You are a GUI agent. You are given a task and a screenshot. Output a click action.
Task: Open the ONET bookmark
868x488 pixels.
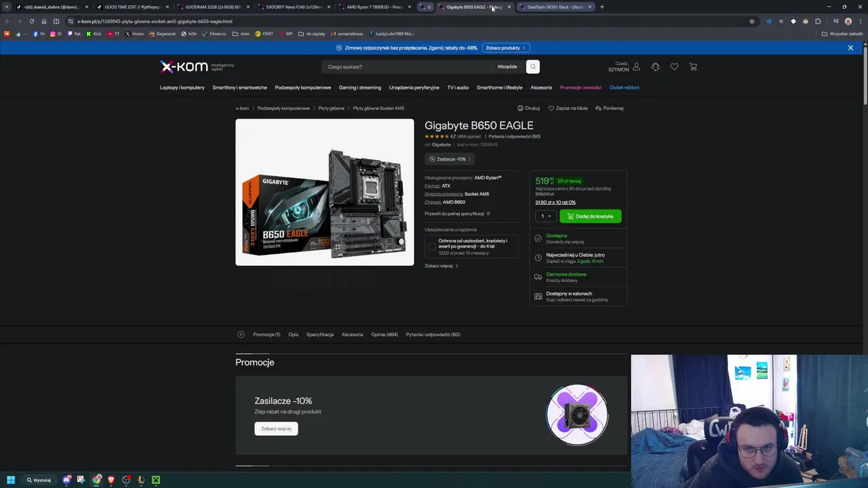[264, 33]
